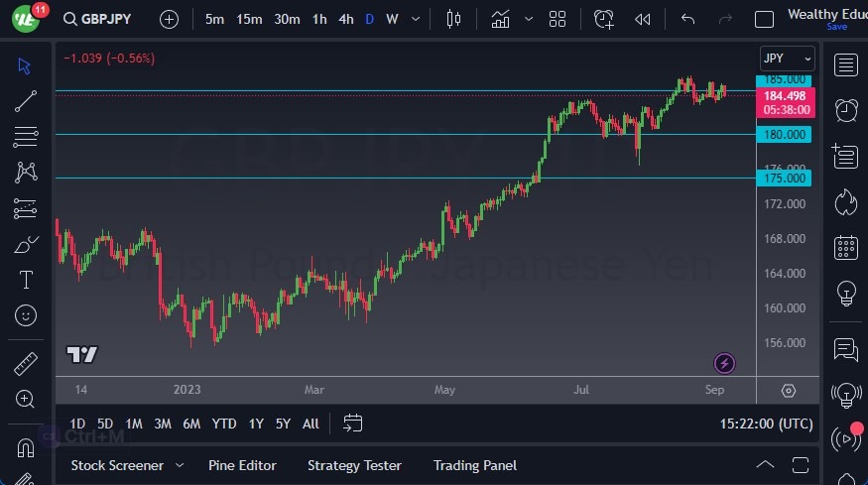The height and width of the screenshot is (485, 868).
Task: Set chart range to YTD
Action: pyautogui.click(x=224, y=424)
